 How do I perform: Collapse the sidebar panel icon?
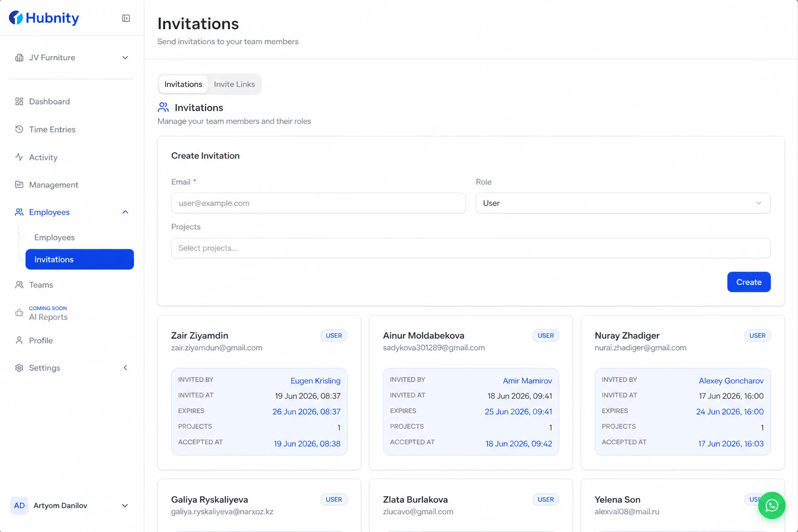click(x=126, y=18)
